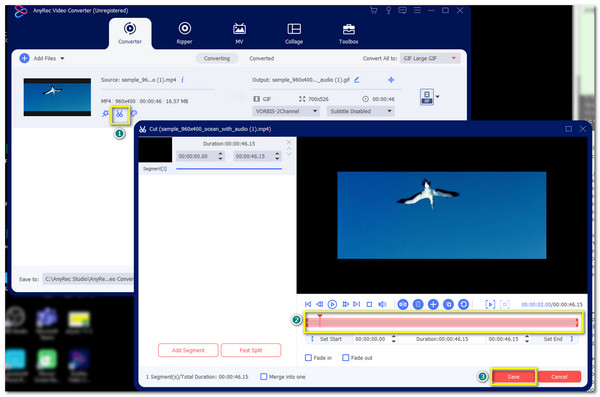Enable the Fade in checkbox
Screen dimensions: 600x397
[x=308, y=358]
